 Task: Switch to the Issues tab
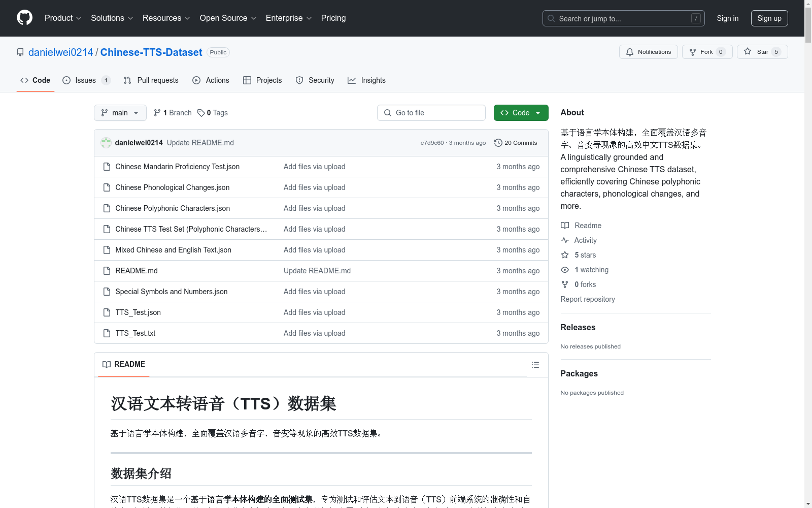(86, 80)
